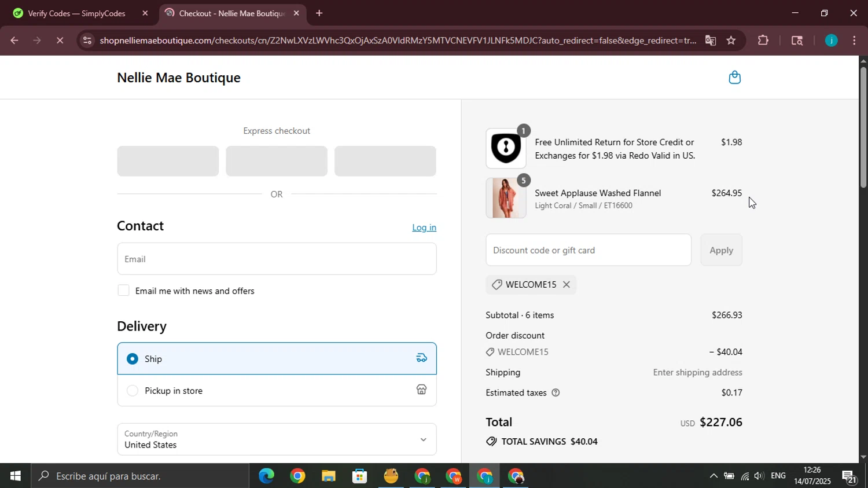Open the Chrome profile avatar
The image size is (868, 488).
831,41
